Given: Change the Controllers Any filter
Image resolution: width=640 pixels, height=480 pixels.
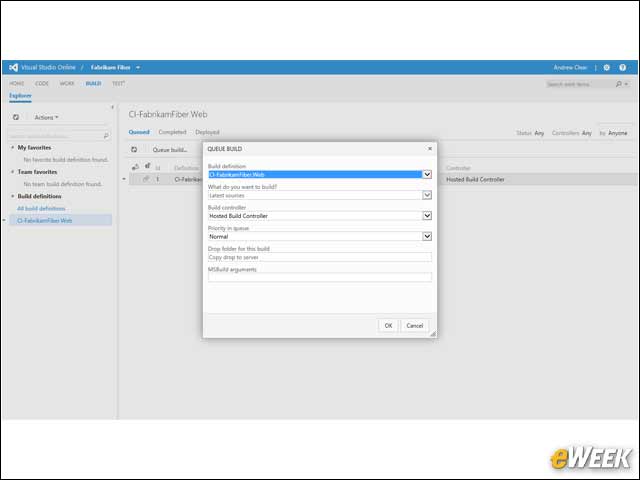Looking at the screenshot, I should click(571, 133).
